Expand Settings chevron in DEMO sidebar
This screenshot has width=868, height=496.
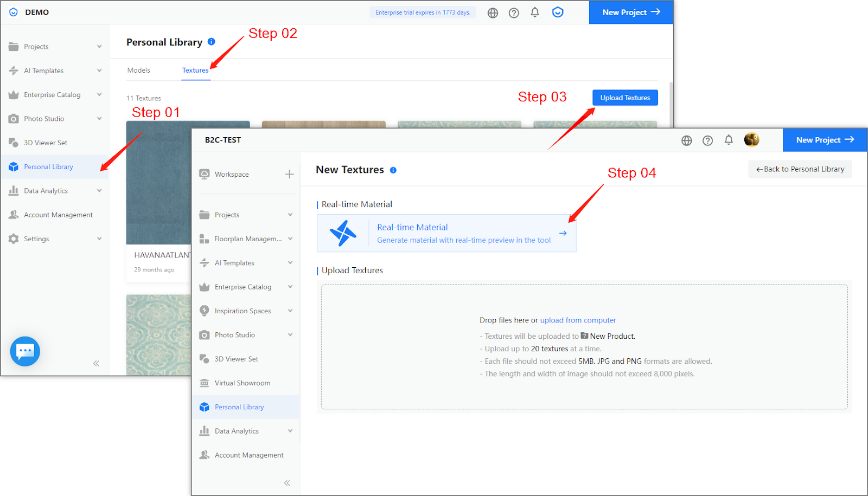point(99,239)
